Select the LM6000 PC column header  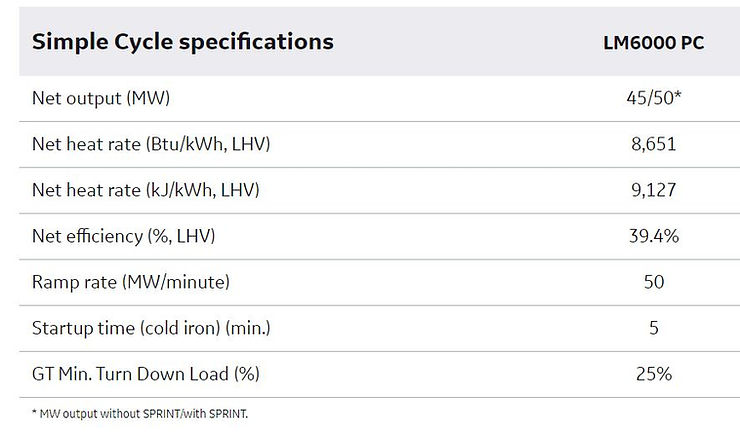(x=654, y=44)
